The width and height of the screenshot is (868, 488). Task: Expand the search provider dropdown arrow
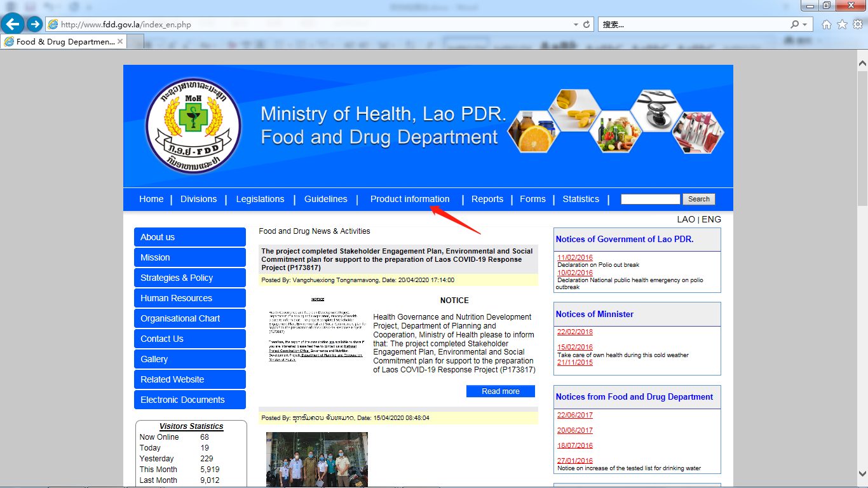[x=805, y=25]
